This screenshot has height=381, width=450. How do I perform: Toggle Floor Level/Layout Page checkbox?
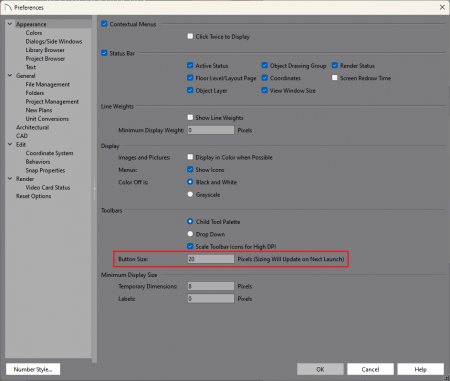tap(190, 78)
